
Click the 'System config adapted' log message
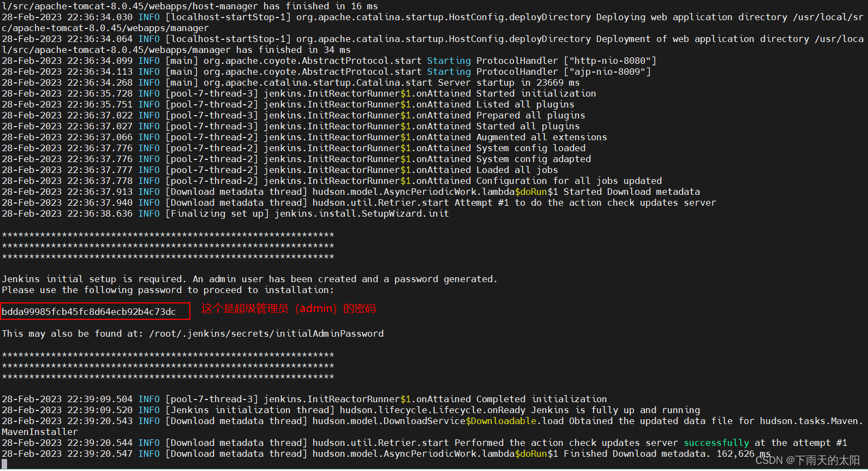click(534, 159)
